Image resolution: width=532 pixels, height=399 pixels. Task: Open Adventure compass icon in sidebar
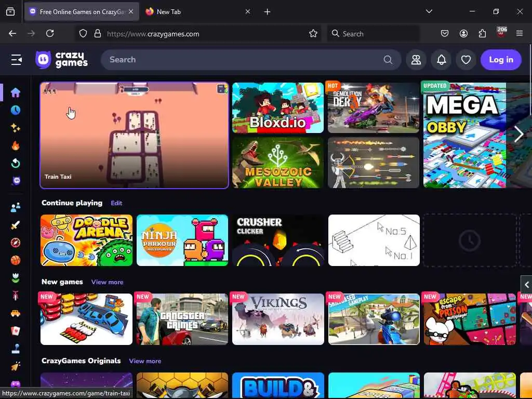(x=15, y=243)
